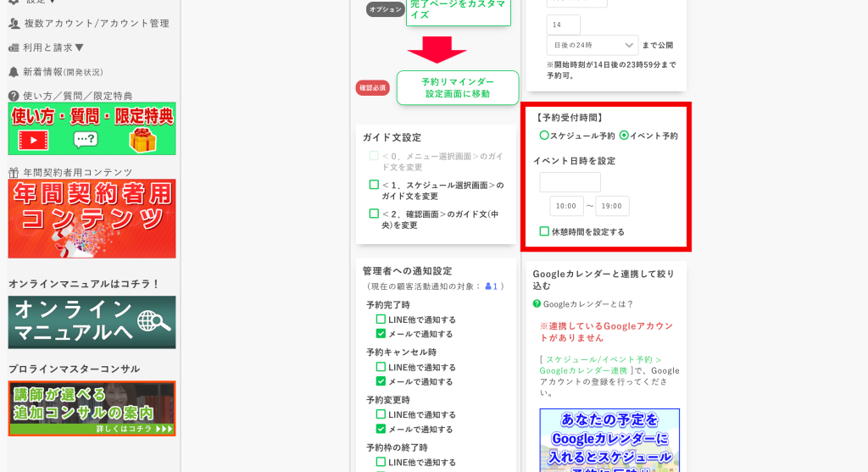
Task: Click the question mark help icon in the sidebar
Action: click(x=14, y=96)
